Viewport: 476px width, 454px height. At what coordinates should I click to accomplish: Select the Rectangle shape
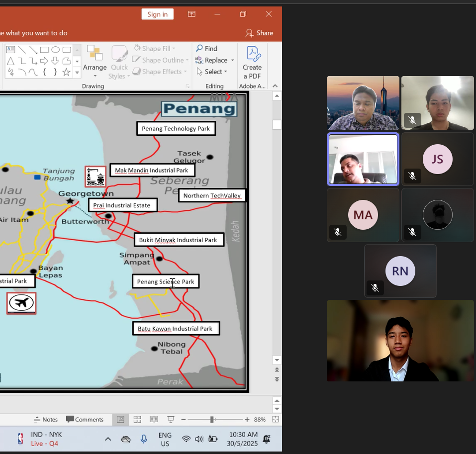[44, 49]
